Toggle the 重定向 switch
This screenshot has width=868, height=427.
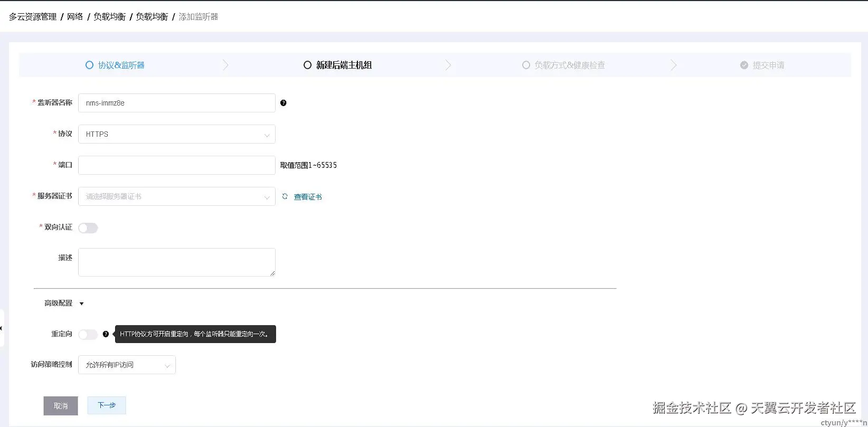(88, 335)
